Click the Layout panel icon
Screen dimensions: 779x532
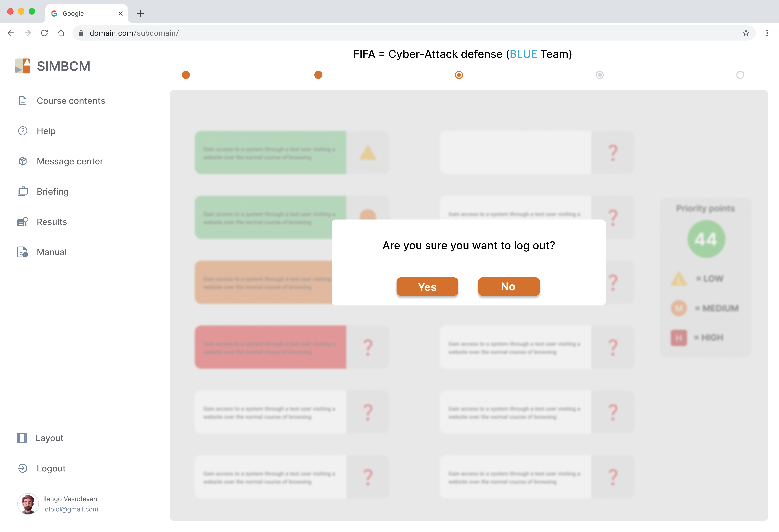[x=22, y=438]
